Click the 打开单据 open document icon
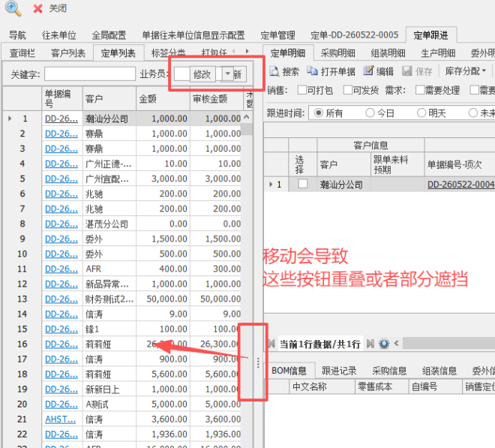Viewport: 495px width, 448px height. (312, 71)
